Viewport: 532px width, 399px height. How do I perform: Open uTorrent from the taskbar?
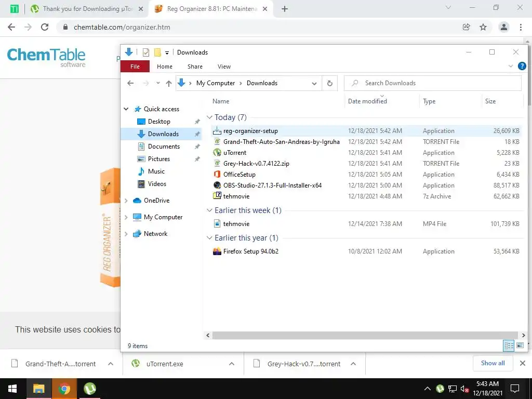coord(90,389)
